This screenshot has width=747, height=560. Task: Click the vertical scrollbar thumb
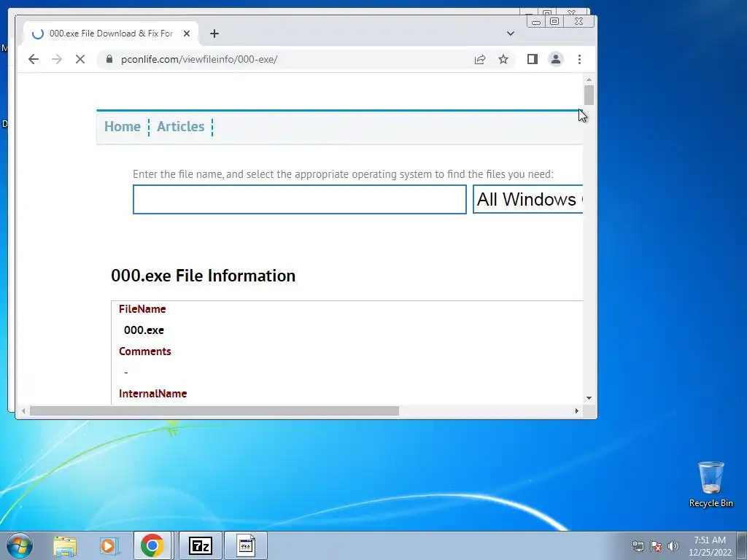point(589,95)
